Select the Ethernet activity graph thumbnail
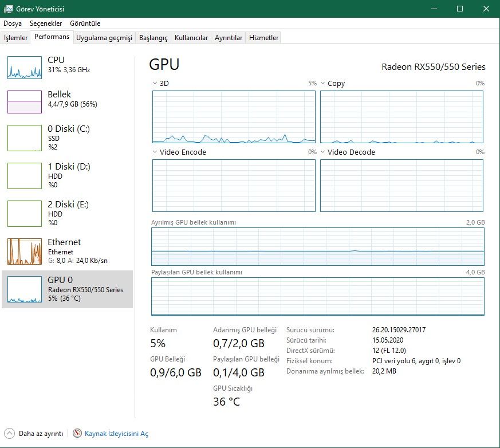Viewport: 500px width, 448px height. point(25,251)
